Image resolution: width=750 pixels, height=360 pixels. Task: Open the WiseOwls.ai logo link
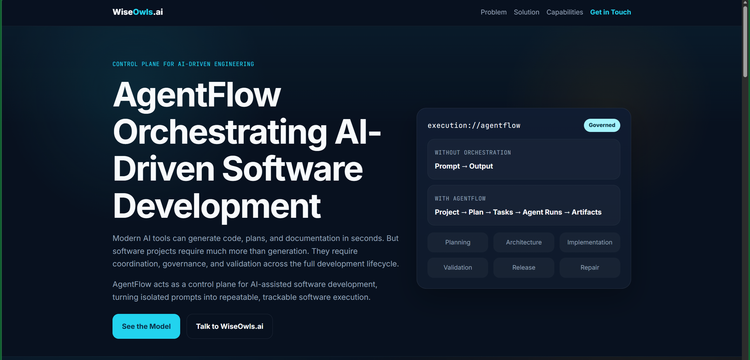point(138,12)
